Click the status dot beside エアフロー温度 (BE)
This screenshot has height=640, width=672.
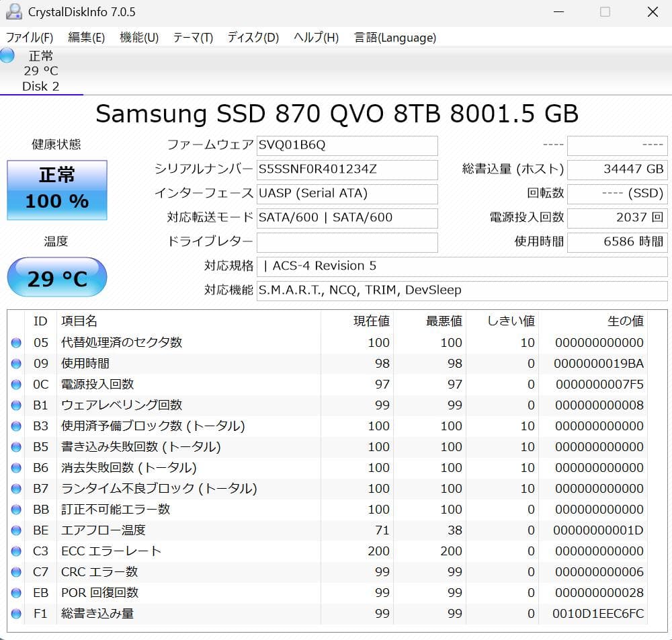15,530
